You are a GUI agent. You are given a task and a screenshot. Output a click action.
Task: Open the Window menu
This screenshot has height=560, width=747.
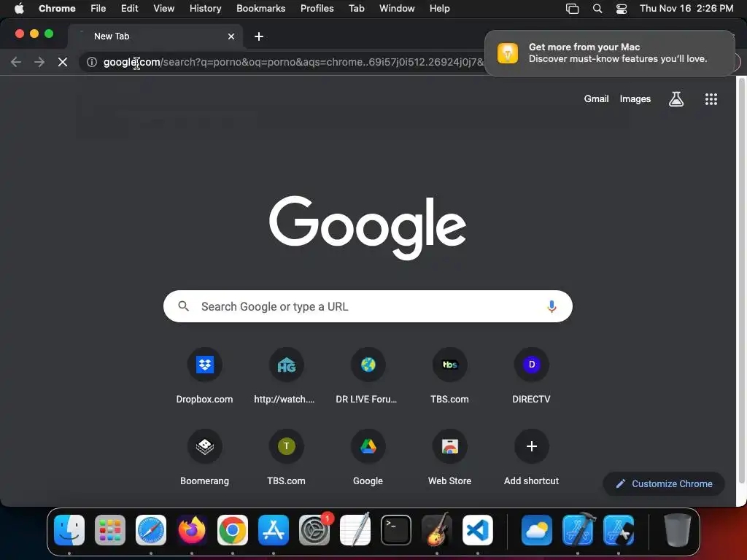point(397,8)
